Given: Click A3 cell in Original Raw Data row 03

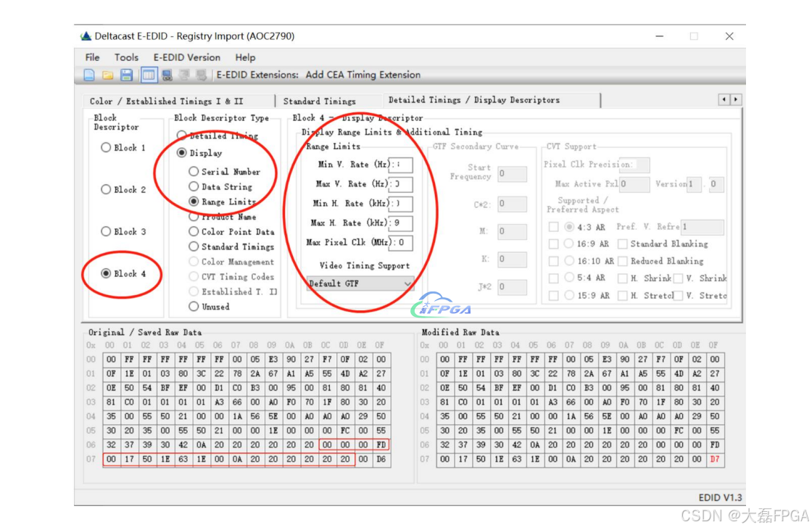Looking at the screenshot, I should pyautogui.click(x=219, y=402).
